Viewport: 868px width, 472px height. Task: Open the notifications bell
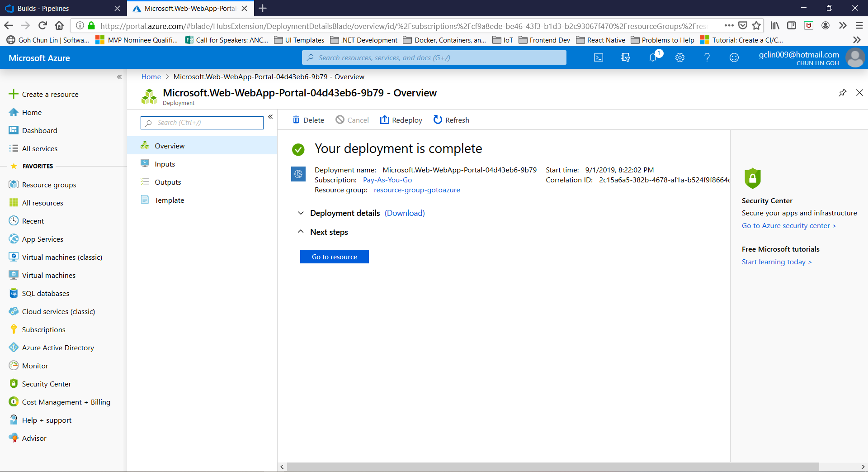(653, 57)
